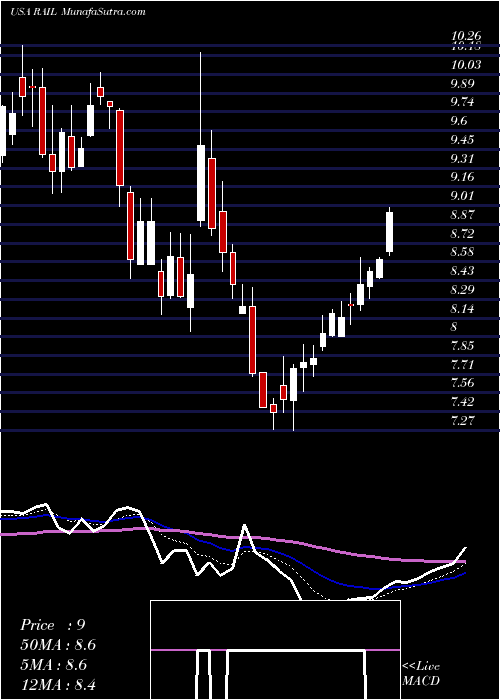The height and width of the screenshot is (700, 500).
Task: Click the 8.72 price axis label
Action: pos(462,233)
